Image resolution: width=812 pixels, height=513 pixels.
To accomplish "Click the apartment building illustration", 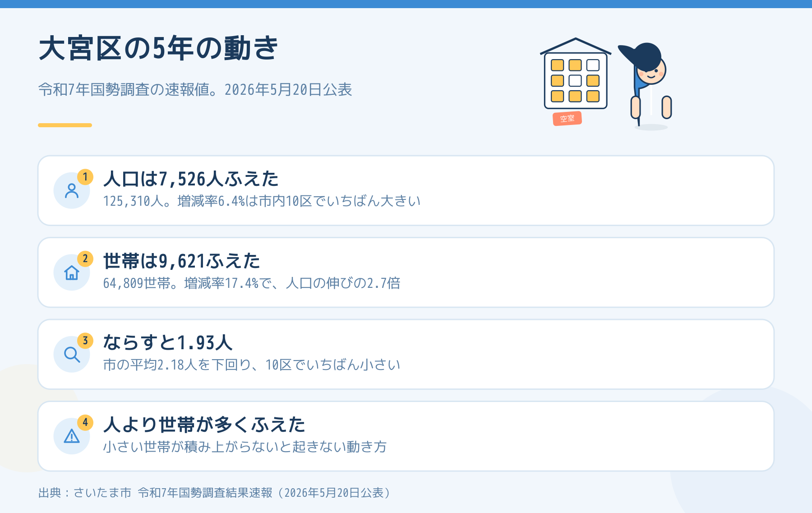I will click(x=576, y=74).
